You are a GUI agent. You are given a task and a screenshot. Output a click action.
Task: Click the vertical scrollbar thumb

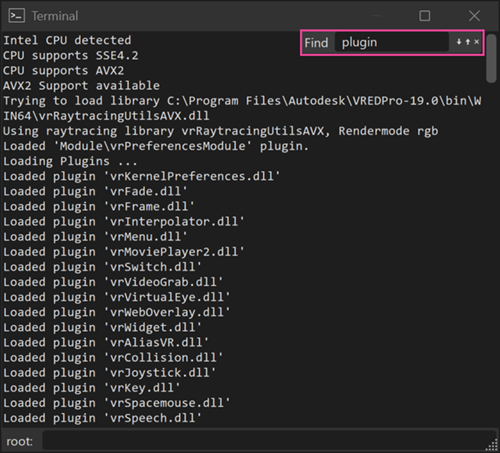(x=491, y=58)
